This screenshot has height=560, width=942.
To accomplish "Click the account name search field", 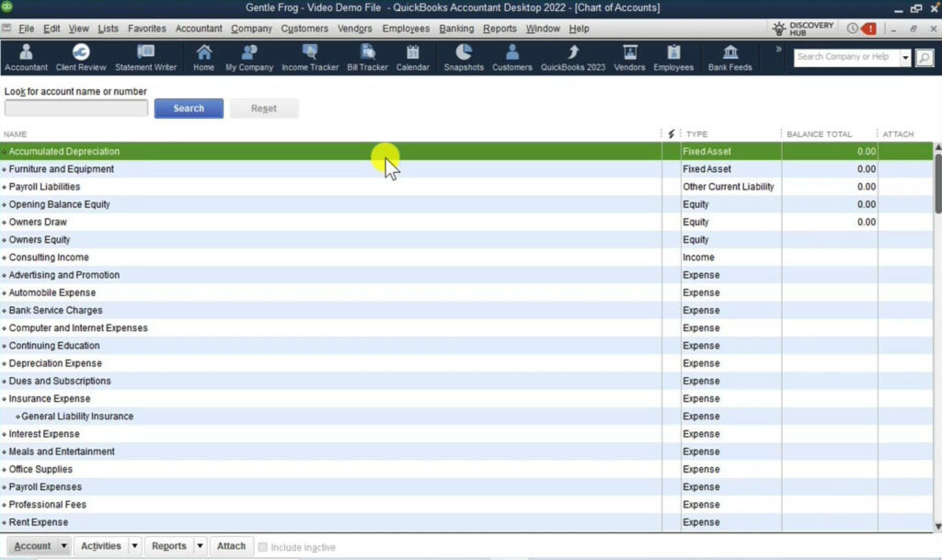I will [75, 108].
